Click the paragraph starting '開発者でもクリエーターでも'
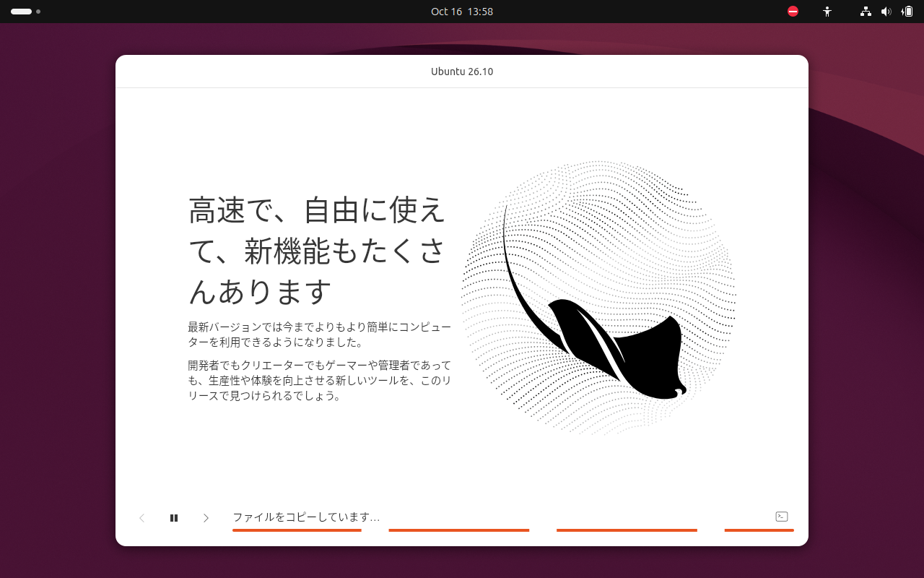The width and height of the screenshot is (924, 578). point(320,381)
